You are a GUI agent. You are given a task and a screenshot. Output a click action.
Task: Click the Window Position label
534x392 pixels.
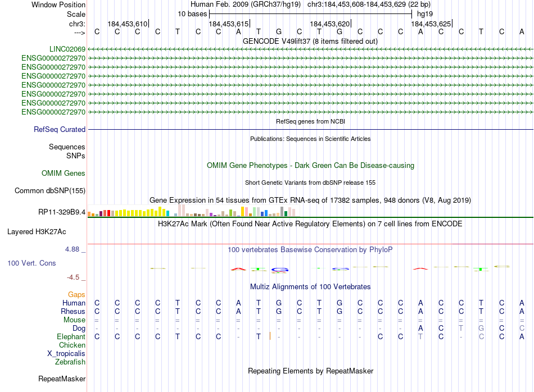[x=58, y=4]
